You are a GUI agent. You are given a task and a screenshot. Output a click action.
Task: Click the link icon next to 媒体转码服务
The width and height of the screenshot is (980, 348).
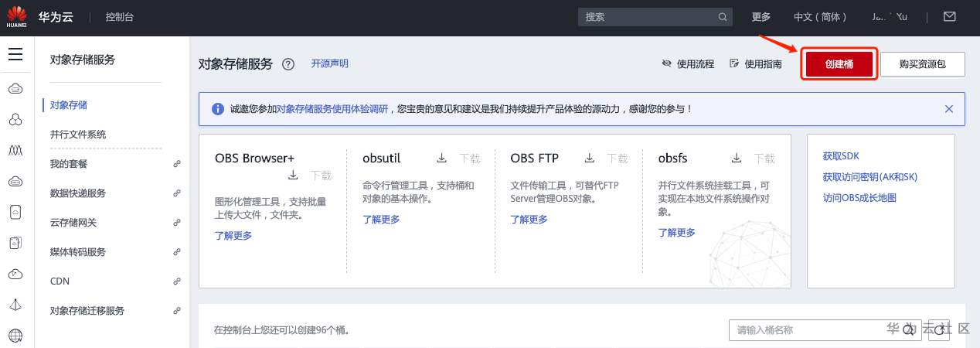[177, 252]
